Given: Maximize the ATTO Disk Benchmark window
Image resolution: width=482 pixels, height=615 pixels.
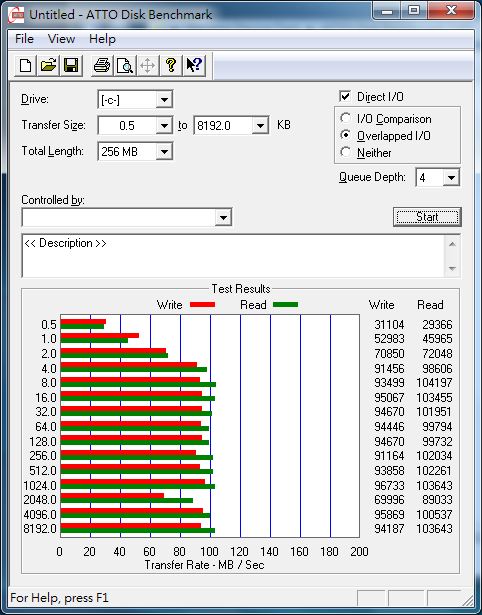Looking at the screenshot, I should (414, 12).
